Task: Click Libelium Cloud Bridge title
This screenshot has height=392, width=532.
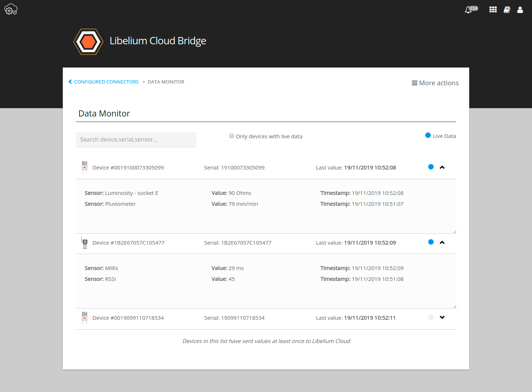Action: (158, 41)
